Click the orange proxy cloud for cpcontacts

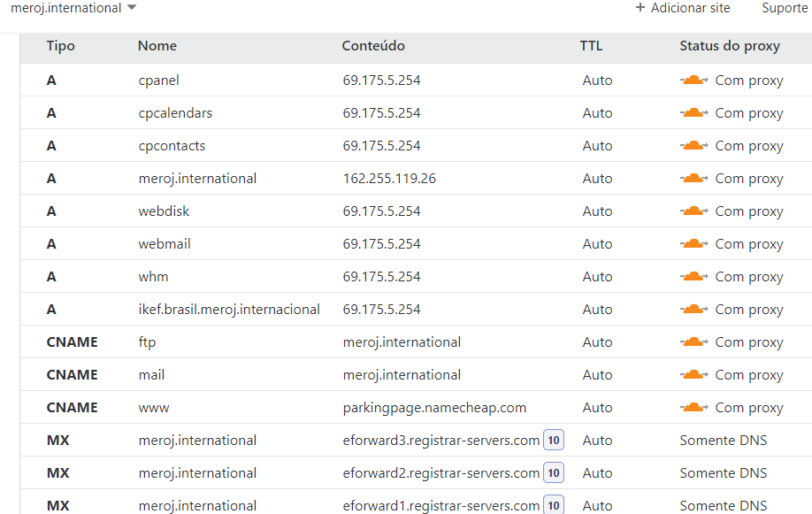tap(694, 146)
